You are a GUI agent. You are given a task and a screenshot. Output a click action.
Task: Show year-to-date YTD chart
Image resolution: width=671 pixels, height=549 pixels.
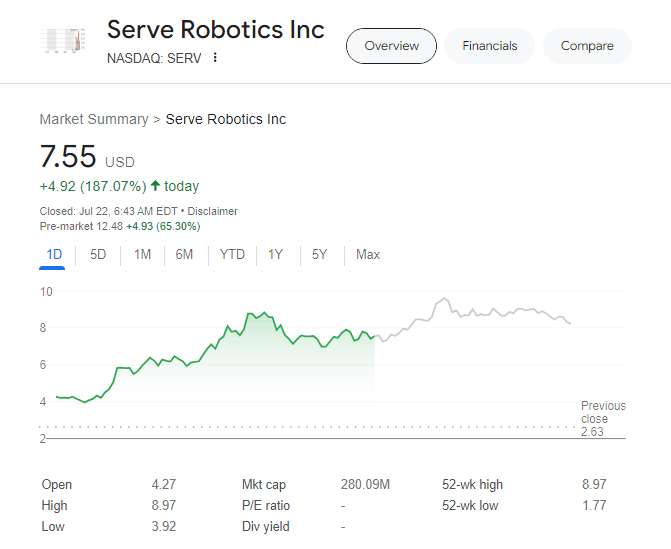[x=232, y=255]
